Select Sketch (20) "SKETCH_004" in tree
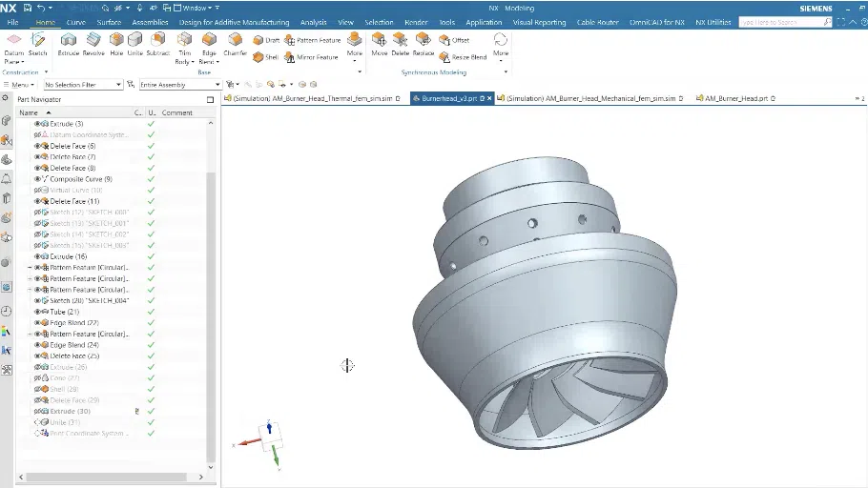This screenshot has height=488, width=868. [x=89, y=301]
